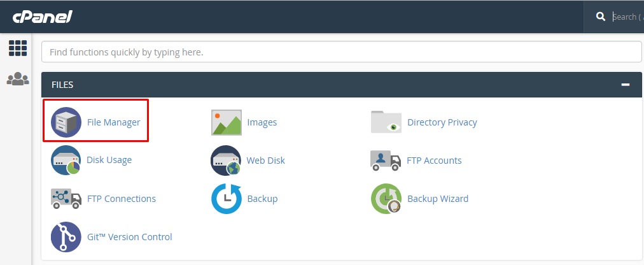Open the Git Version Control text link
644x265 pixels.
pyautogui.click(x=129, y=237)
